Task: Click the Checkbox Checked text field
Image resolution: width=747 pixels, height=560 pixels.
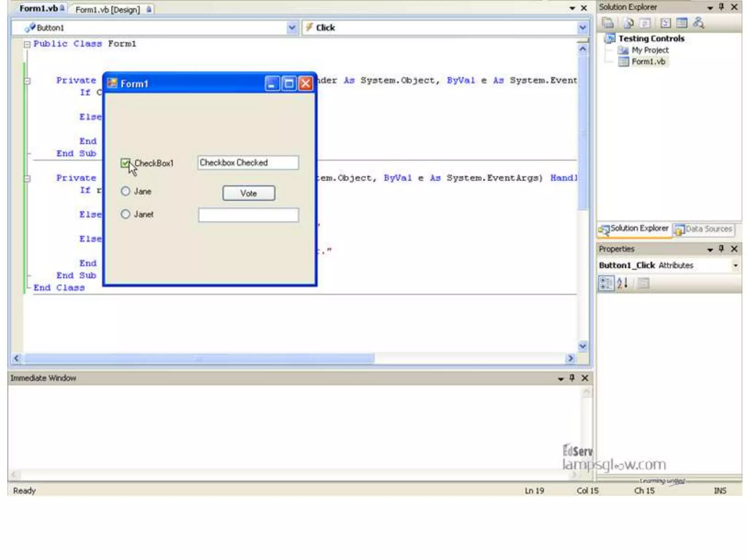Action: [248, 163]
